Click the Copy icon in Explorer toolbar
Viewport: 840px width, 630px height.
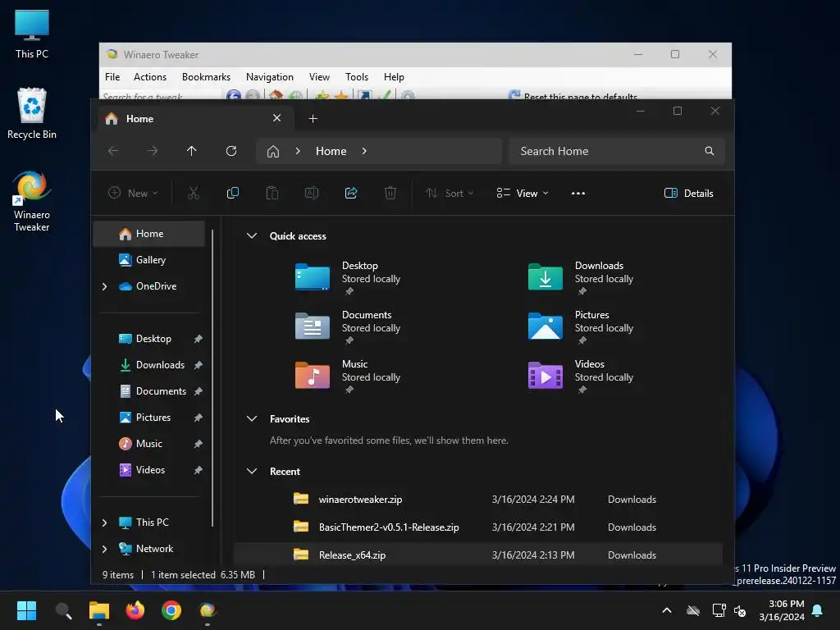pos(232,194)
